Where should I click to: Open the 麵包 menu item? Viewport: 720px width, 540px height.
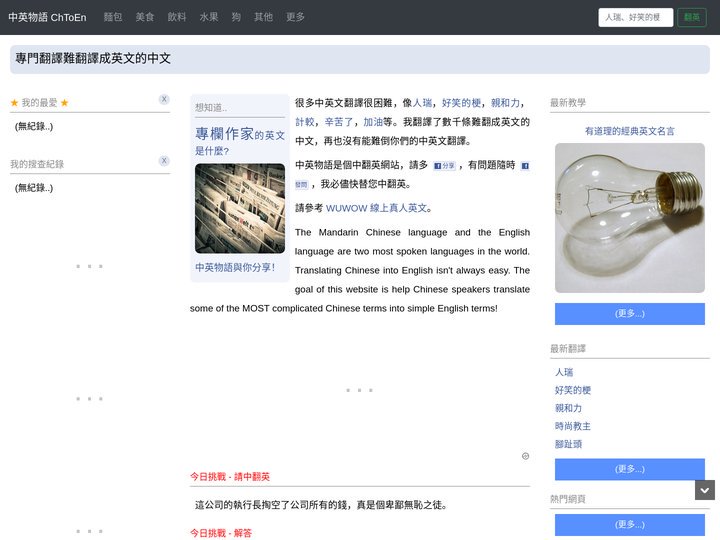pyautogui.click(x=113, y=17)
